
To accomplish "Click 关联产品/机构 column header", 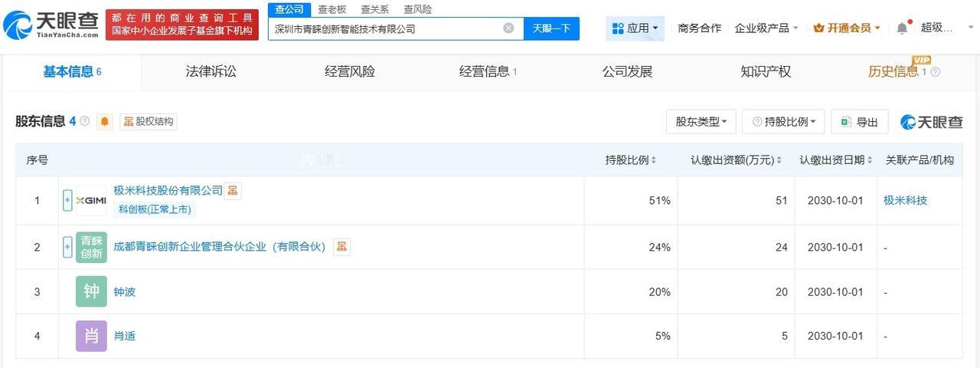I will (x=920, y=160).
